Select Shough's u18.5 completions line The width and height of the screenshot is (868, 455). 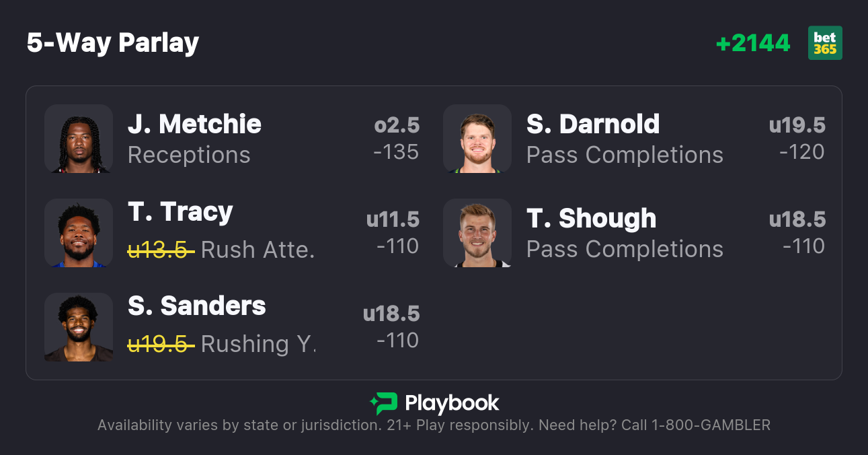point(797,219)
